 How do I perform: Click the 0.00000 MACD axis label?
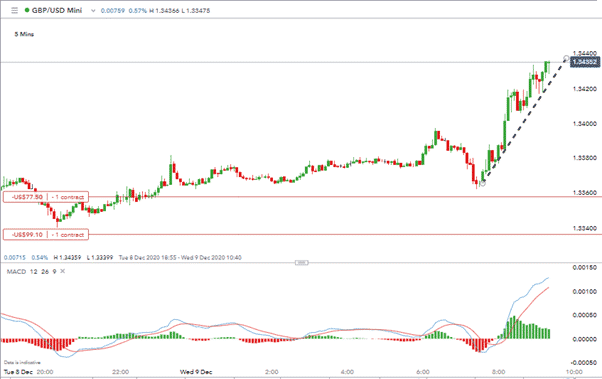coord(585,339)
